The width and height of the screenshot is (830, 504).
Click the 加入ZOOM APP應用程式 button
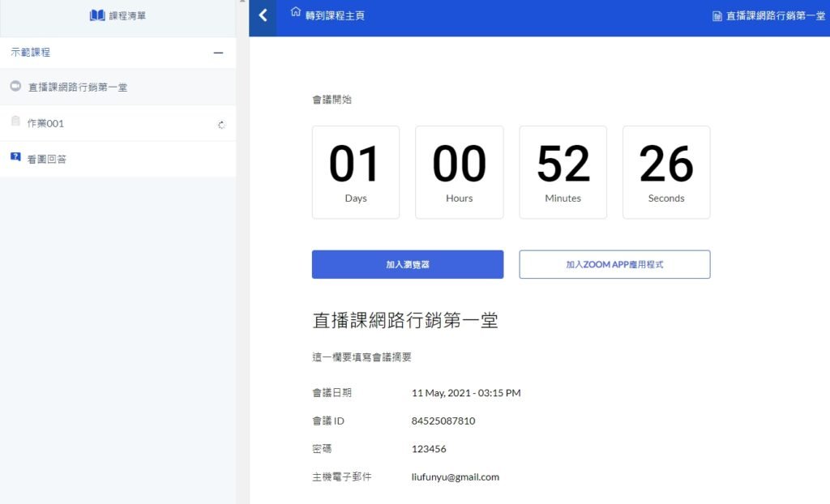click(614, 264)
